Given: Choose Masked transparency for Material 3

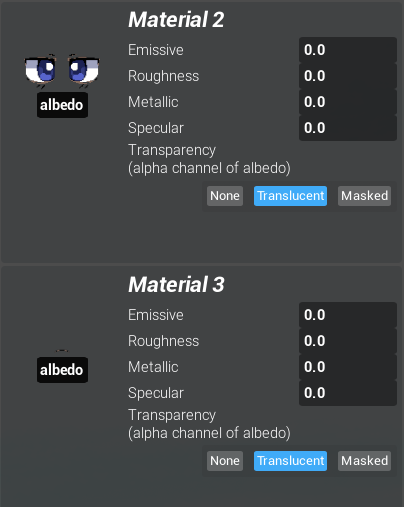Looking at the screenshot, I should pyautogui.click(x=364, y=461).
